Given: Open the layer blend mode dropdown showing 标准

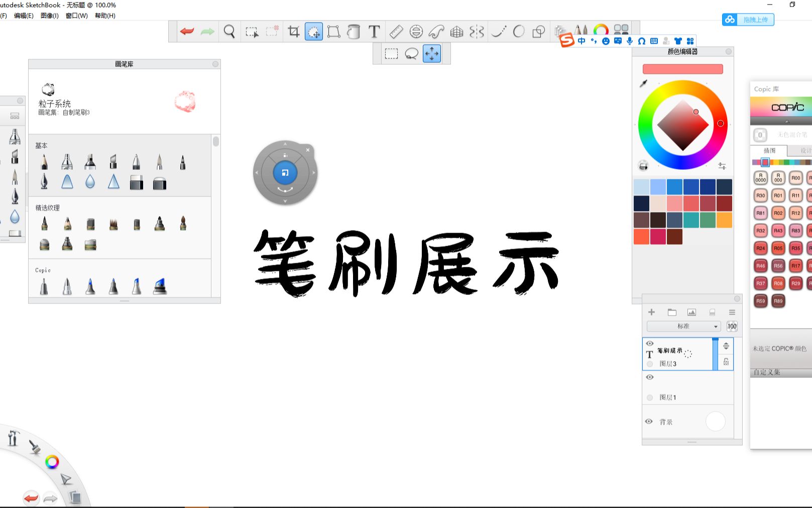Looking at the screenshot, I should 684,326.
